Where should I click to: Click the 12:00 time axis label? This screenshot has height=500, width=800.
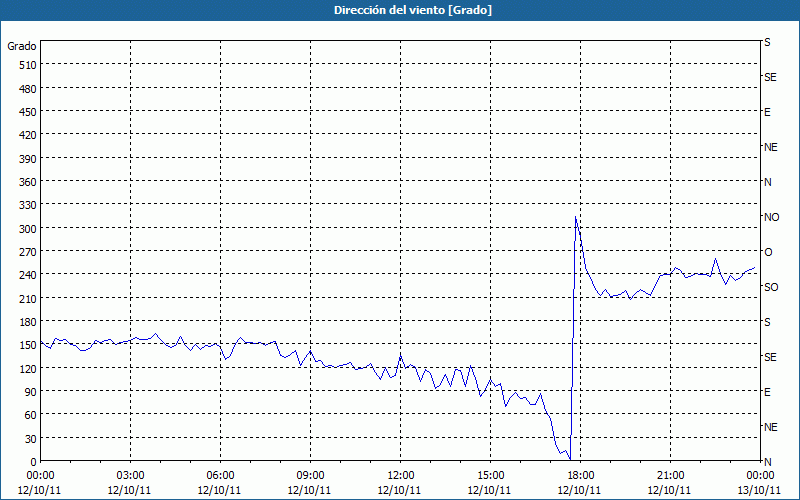pos(400,476)
